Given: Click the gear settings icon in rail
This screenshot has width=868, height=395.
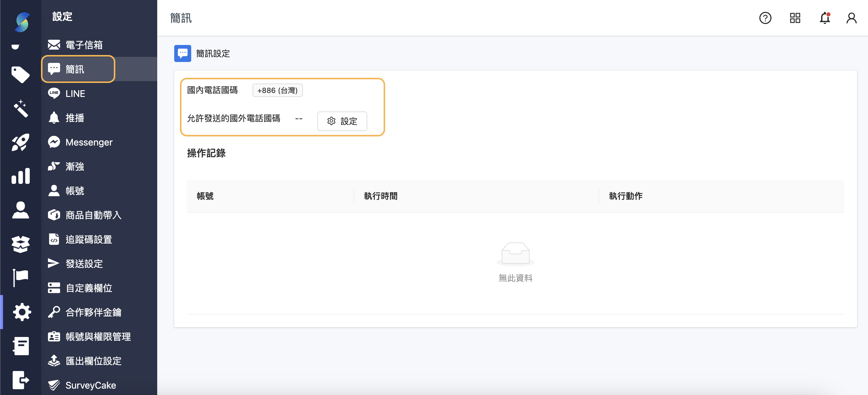Looking at the screenshot, I should coord(22,312).
